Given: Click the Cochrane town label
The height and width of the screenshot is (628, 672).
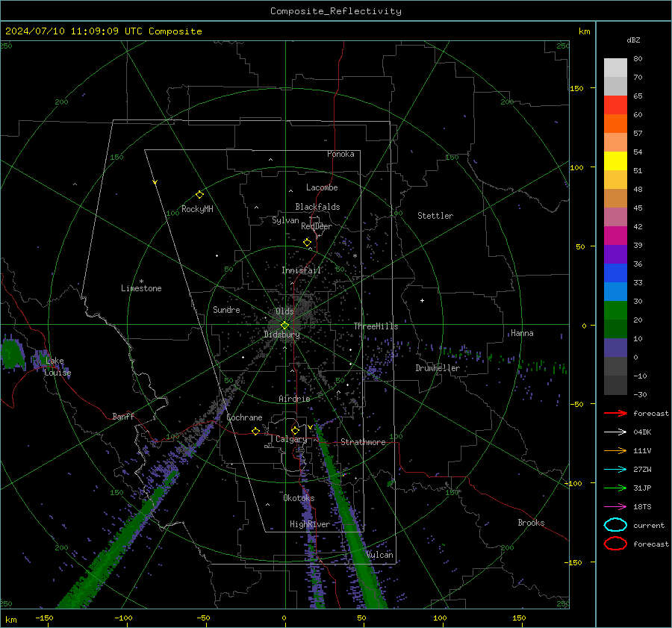Looking at the screenshot, I should click(244, 417).
